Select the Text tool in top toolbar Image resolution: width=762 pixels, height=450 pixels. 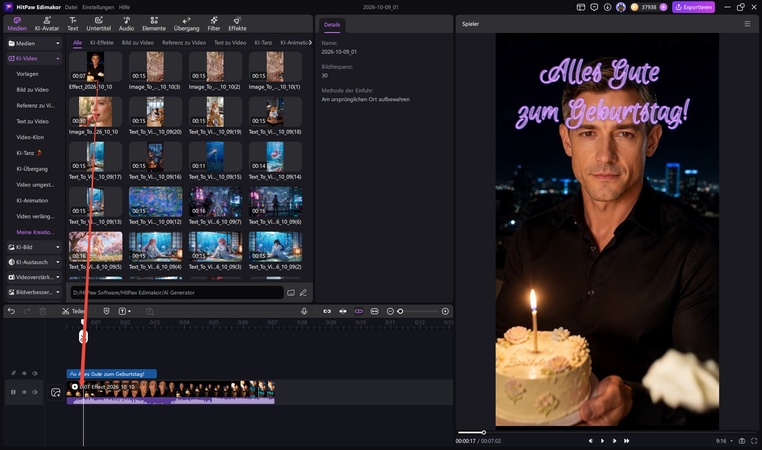click(72, 23)
